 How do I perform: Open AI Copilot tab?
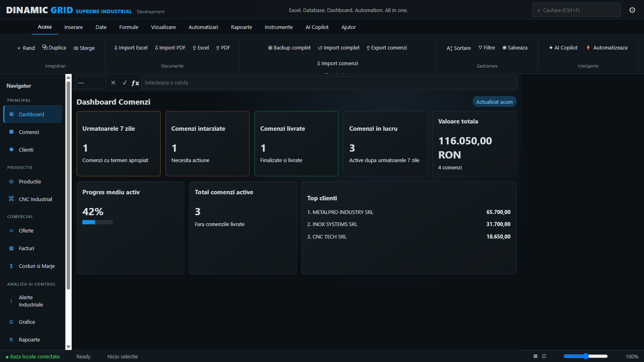click(317, 27)
